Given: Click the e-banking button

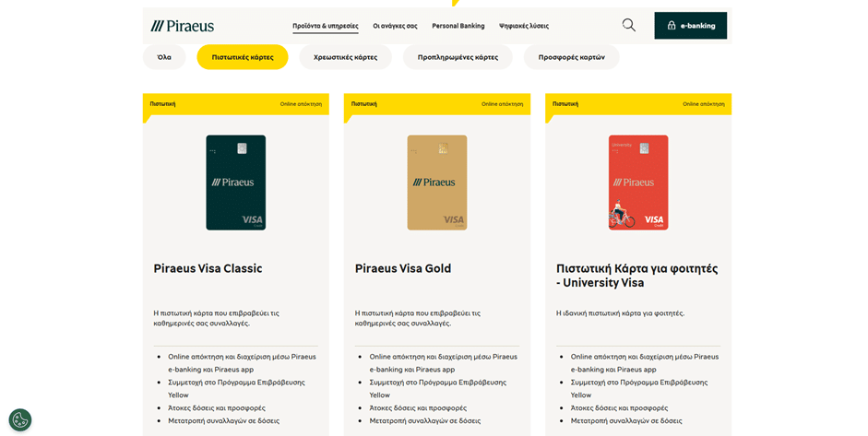Looking at the screenshot, I should pos(690,26).
